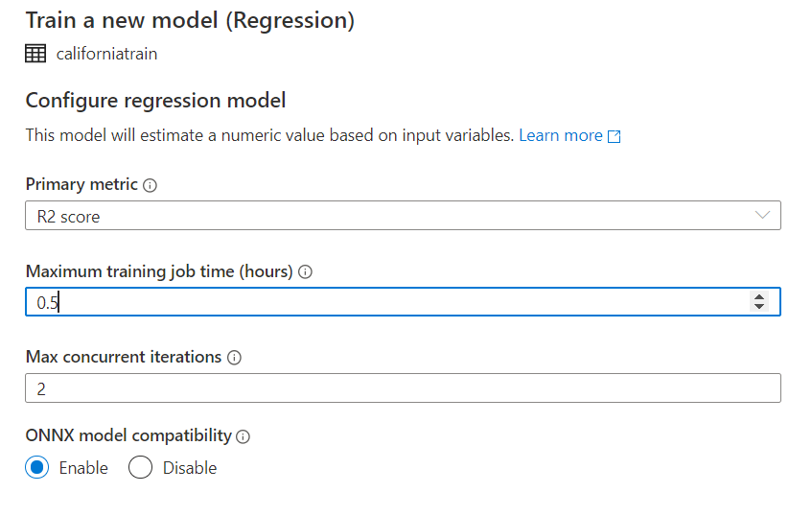The width and height of the screenshot is (812, 516).
Task: Click the Max concurrent iterations field
Action: pyautogui.click(x=403, y=388)
